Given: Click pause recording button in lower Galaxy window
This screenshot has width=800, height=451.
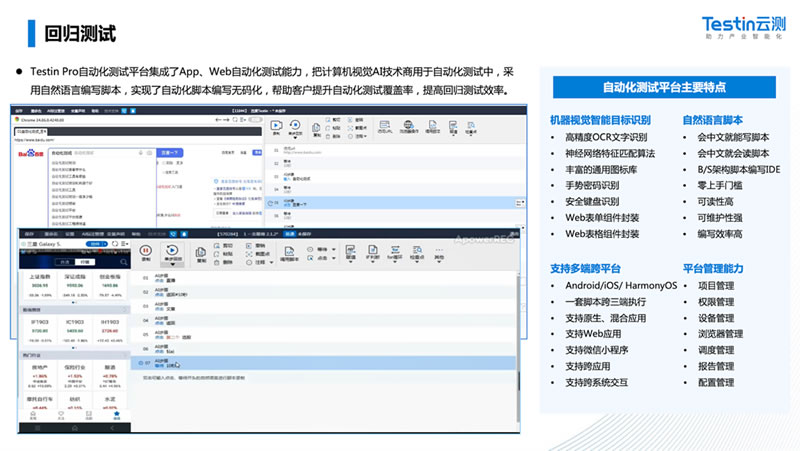Looking at the screenshot, I should pos(145,250).
